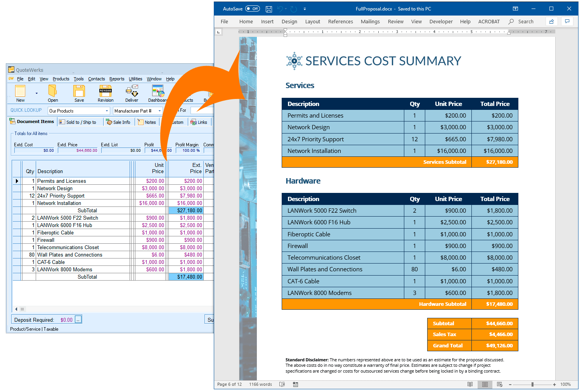The image size is (582, 392).
Task: Click the QuoteWerks horizontal scroll left arrow
Action: click(x=16, y=309)
